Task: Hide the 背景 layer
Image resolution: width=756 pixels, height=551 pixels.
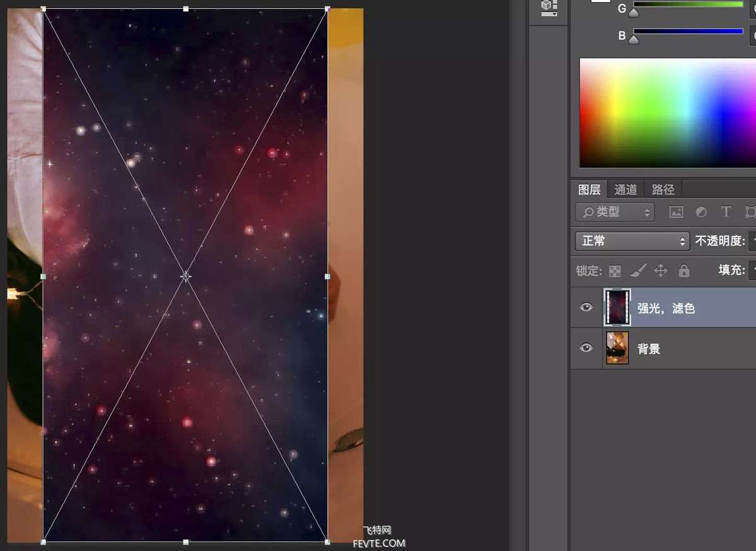Action: [x=586, y=347]
